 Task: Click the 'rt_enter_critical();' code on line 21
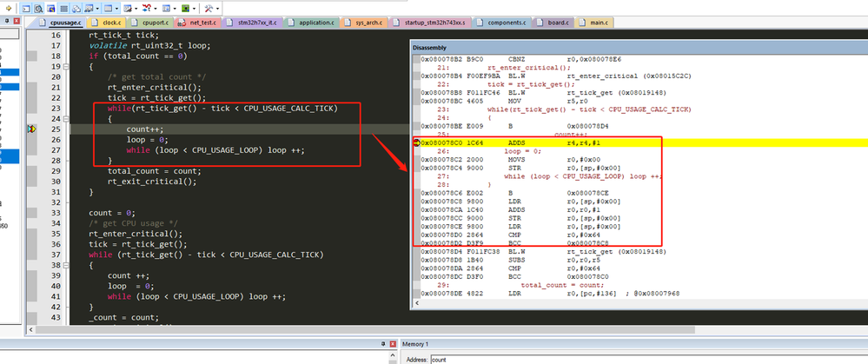pos(155,88)
